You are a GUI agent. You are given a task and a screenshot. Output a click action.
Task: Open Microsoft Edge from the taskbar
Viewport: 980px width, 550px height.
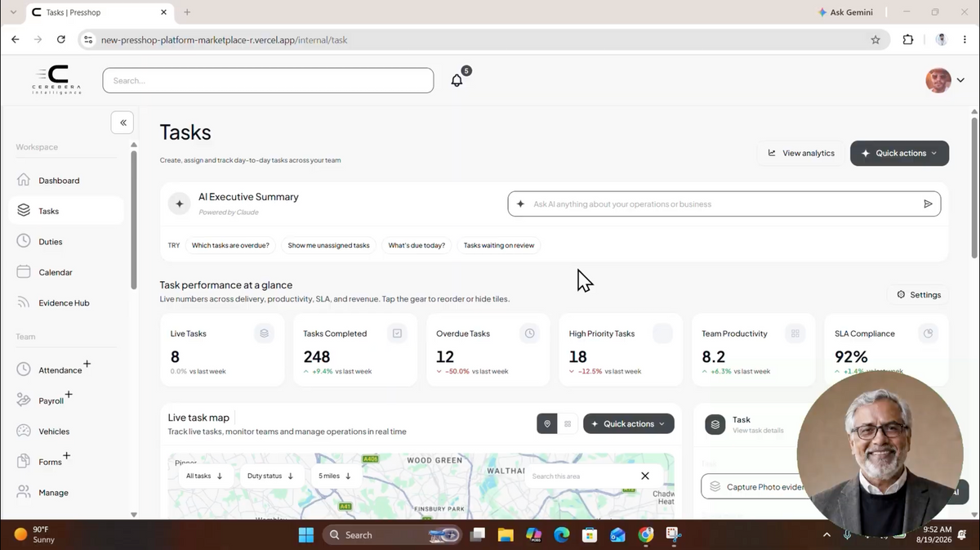[561, 535]
